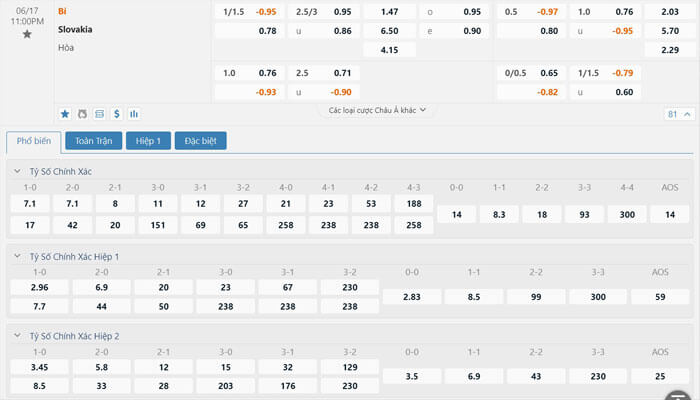Bet first-half 1-0 at 2.96
This screenshot has width=700, height=400.
coord(39,288)
